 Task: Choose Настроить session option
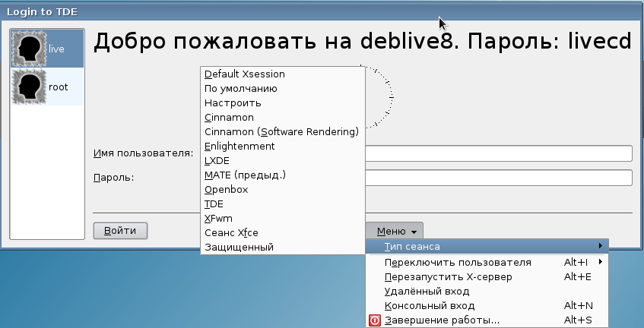pyautogui.click(x=283, y=103)
